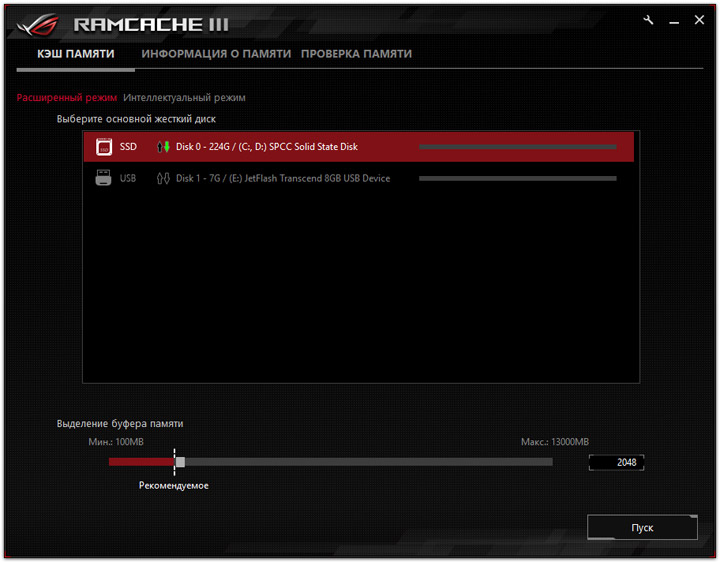Select Расширенный режим mode
Image resolution: width=720 pixels, height=562 pixels.
[67, 97]
